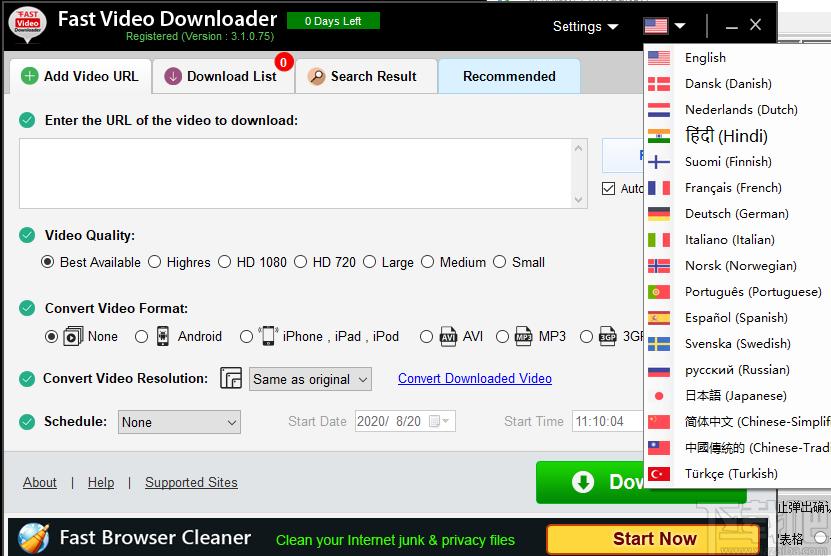Open Same as original resolution dropdown
Viewport: 831px width, 556px height.
(310, 379)
